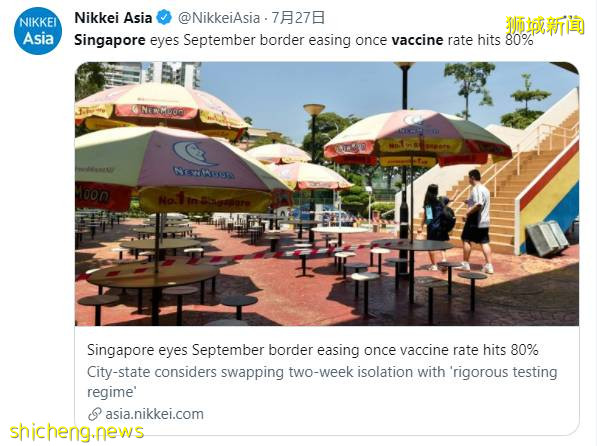Click the tweet text ending with hits 80%
597x446 pixels.
click(303, 40)
